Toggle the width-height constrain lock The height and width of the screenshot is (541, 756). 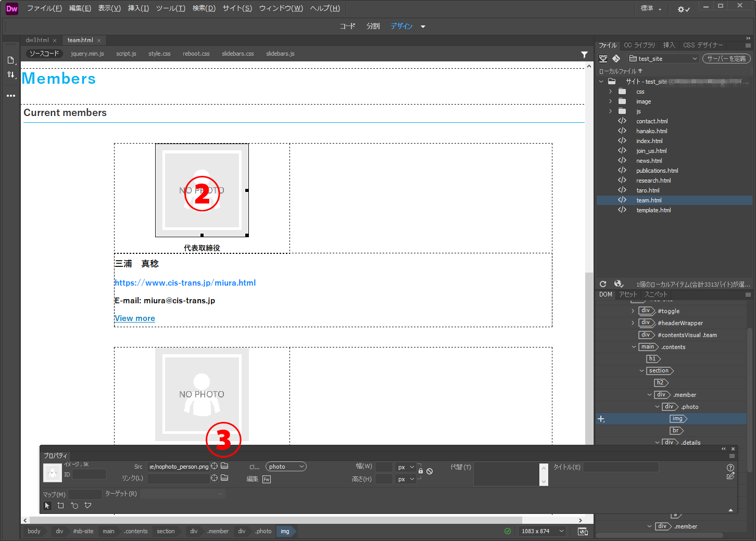click(x=421, y=471)
